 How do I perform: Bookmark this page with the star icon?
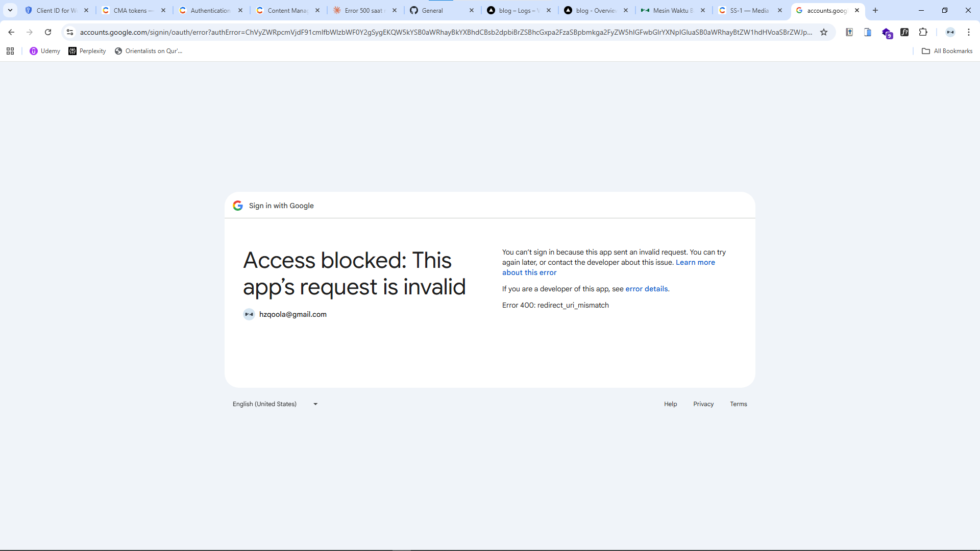coord(824,32)
